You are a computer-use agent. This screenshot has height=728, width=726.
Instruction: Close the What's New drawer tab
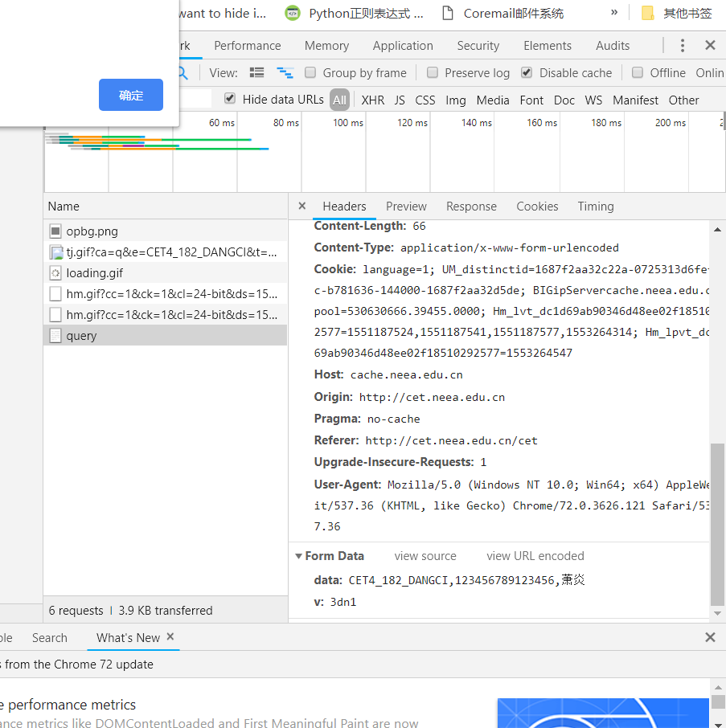coord(170,636)
